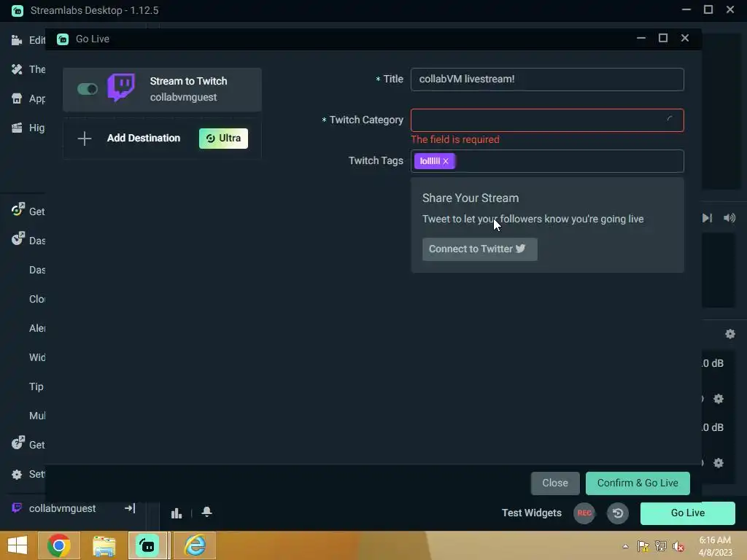This screenshot has width=747, height=560.
Task: Open Internet Explorer from the taskbar
Action: pos(195,545)
